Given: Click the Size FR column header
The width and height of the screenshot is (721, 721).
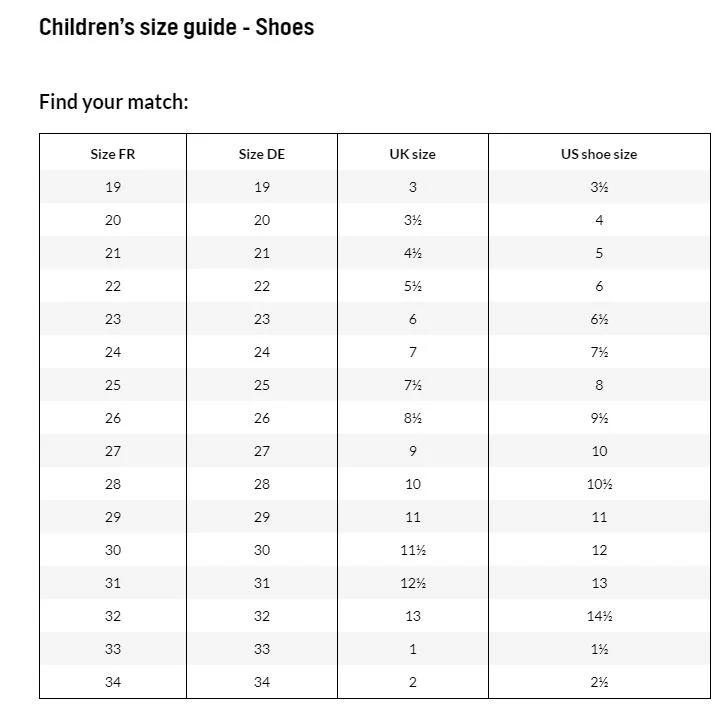Looking at the screenshot, I should pyautogui.click(x=113, y=154).
